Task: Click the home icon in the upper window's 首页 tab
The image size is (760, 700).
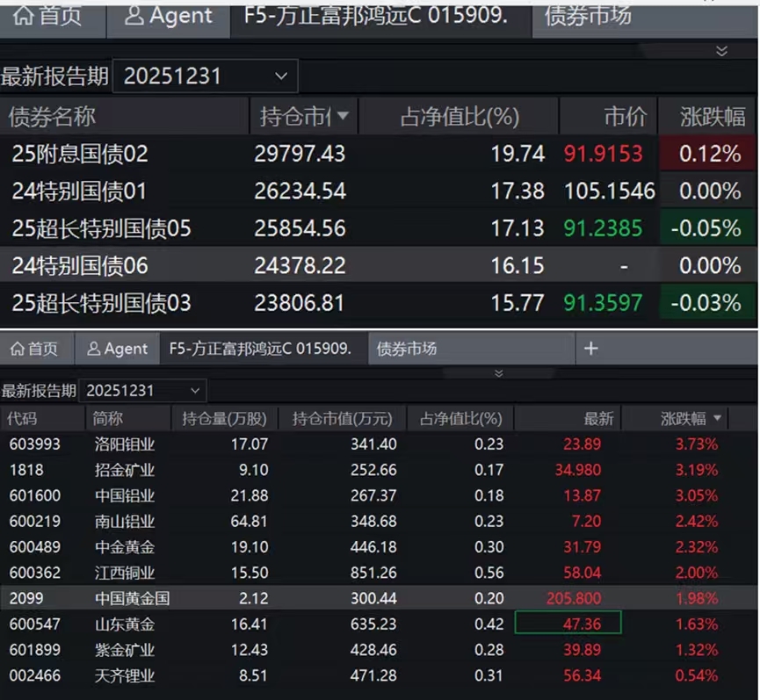Action: click(23, 16)
